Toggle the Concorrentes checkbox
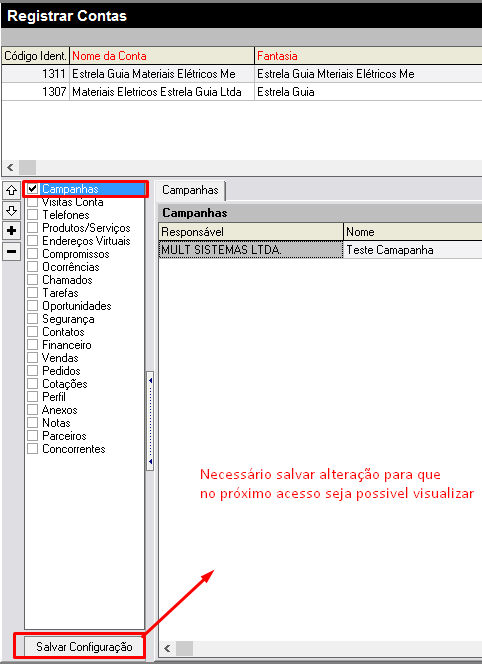The image size is (482, 664). [33, 449]
